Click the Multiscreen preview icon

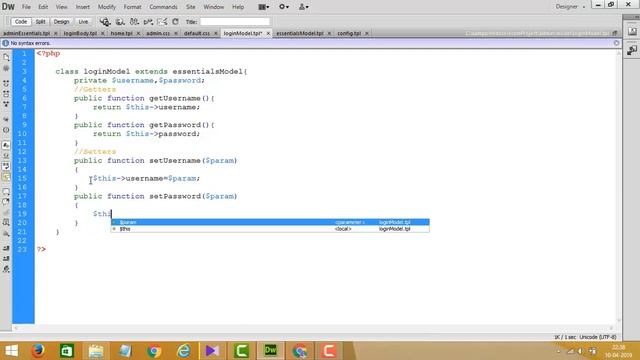click(105, 22)
